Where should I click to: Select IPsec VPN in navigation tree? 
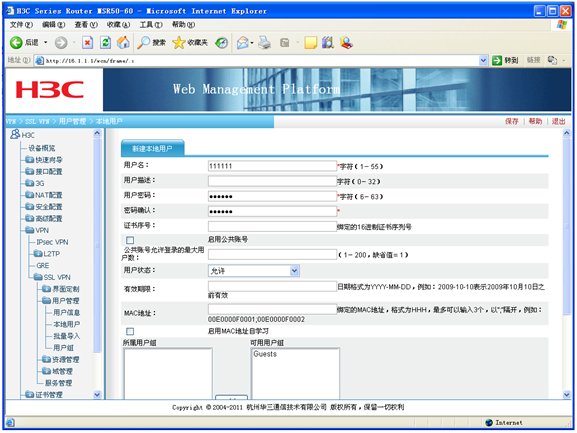point(52,242)
